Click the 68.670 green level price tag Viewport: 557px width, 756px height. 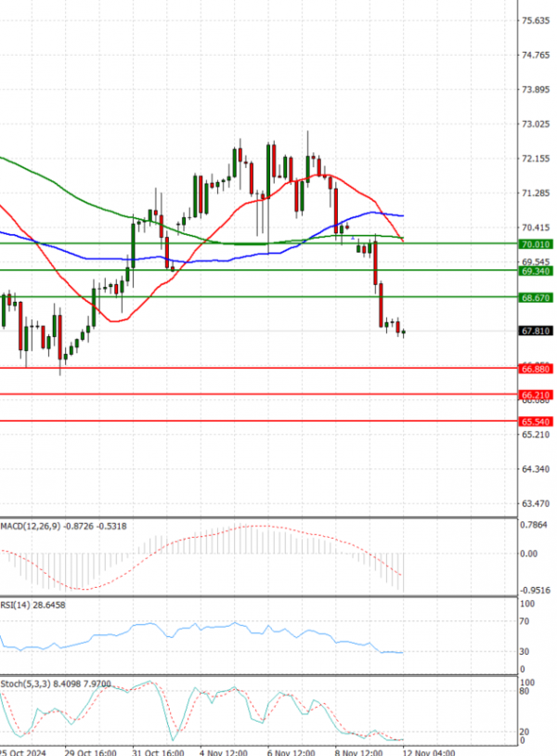(x=537, y=297)
